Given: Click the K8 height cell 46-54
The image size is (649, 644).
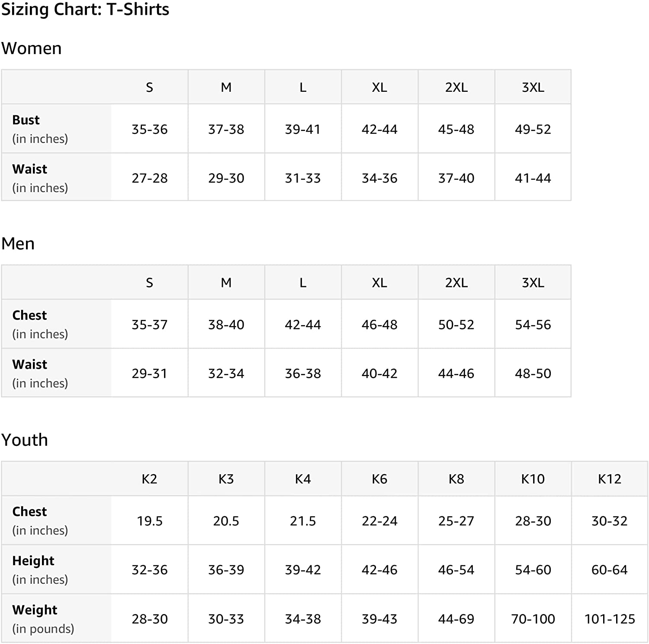Looking at the screenshot, I should coord(456,570).
